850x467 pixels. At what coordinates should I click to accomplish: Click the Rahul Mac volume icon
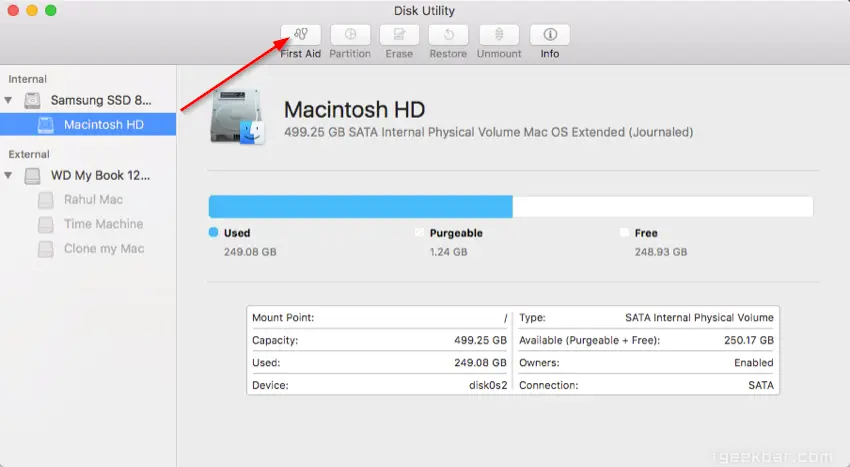tap(46, 200)
